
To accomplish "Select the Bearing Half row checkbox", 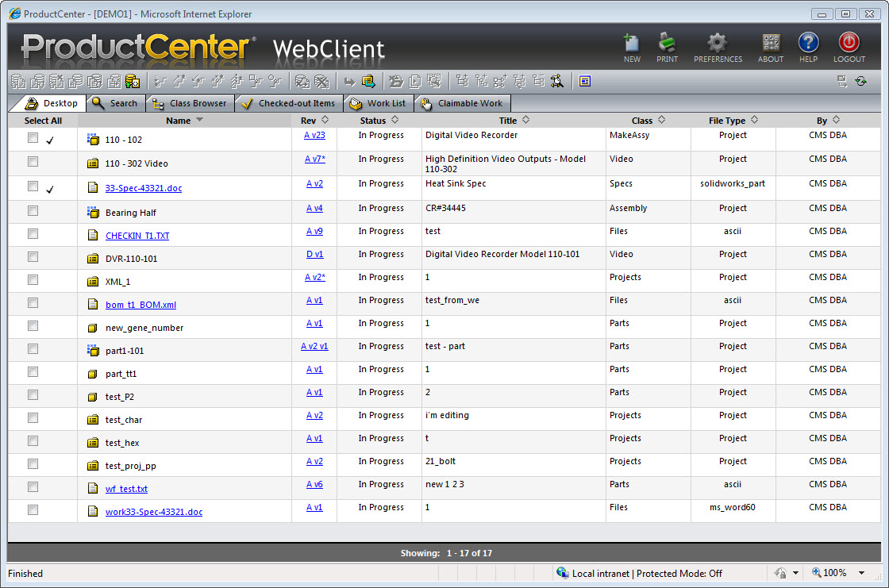I will click(x=33, y=211).
